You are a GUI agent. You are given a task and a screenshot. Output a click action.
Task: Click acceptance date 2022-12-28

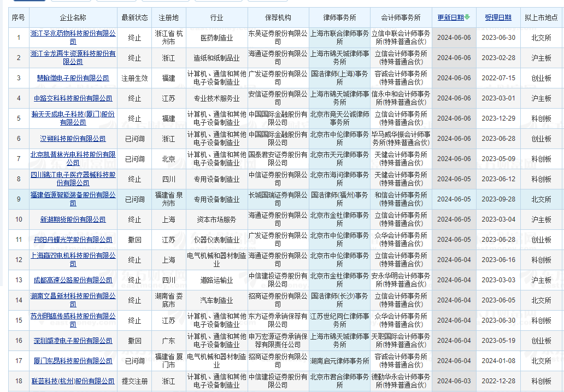498,381
